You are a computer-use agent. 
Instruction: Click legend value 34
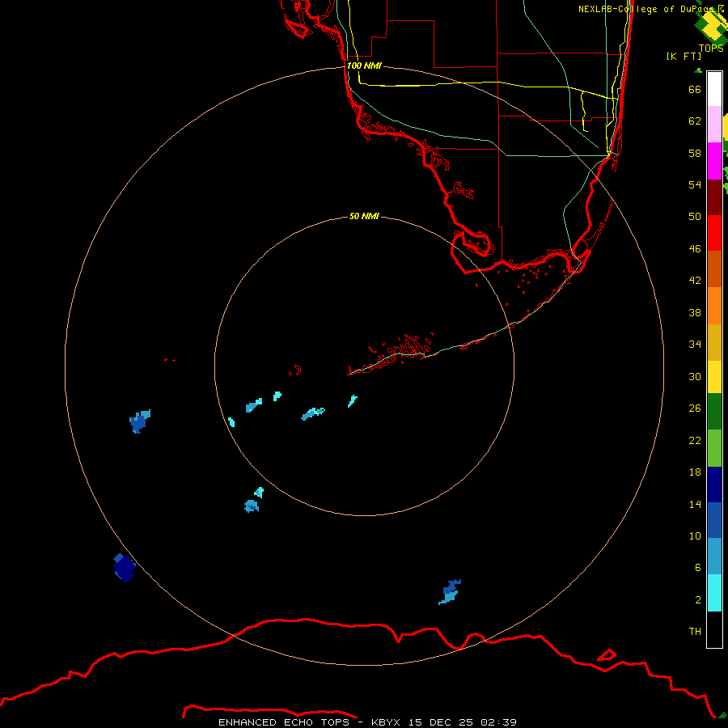(x=695, y=345)
